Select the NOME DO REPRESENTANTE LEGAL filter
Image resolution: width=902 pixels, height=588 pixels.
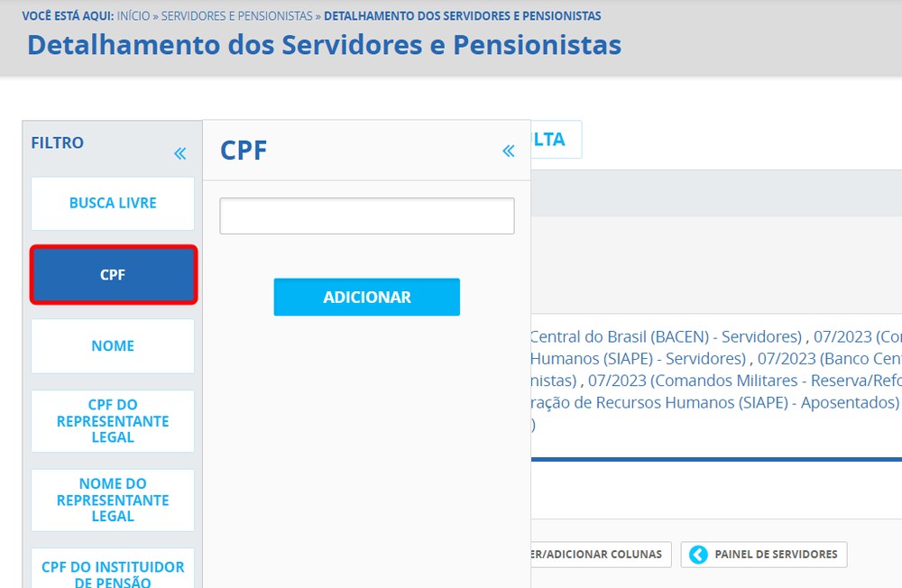click(x=112, y=500)
